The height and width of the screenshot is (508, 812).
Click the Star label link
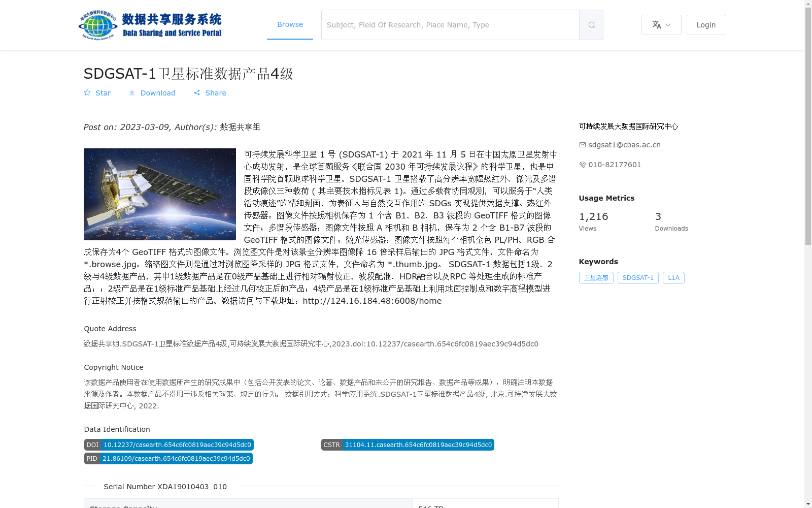tap(103, 93)
